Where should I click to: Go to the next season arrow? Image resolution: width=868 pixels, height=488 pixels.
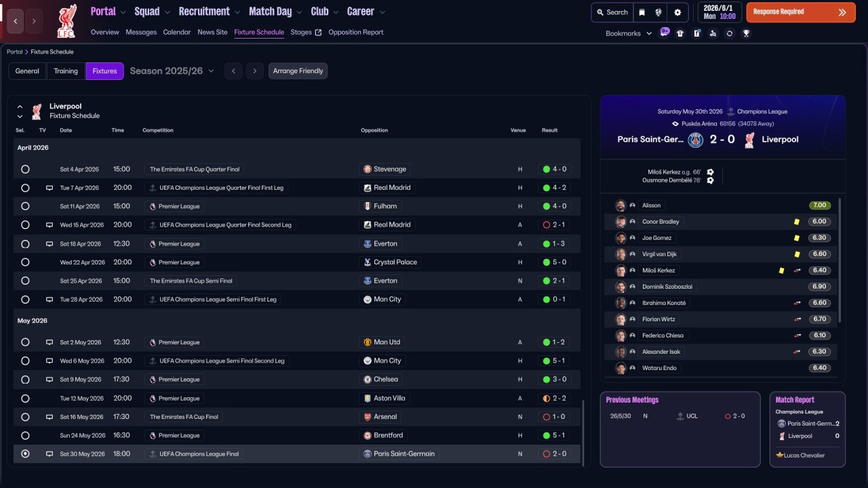click(x=255, y=71)
